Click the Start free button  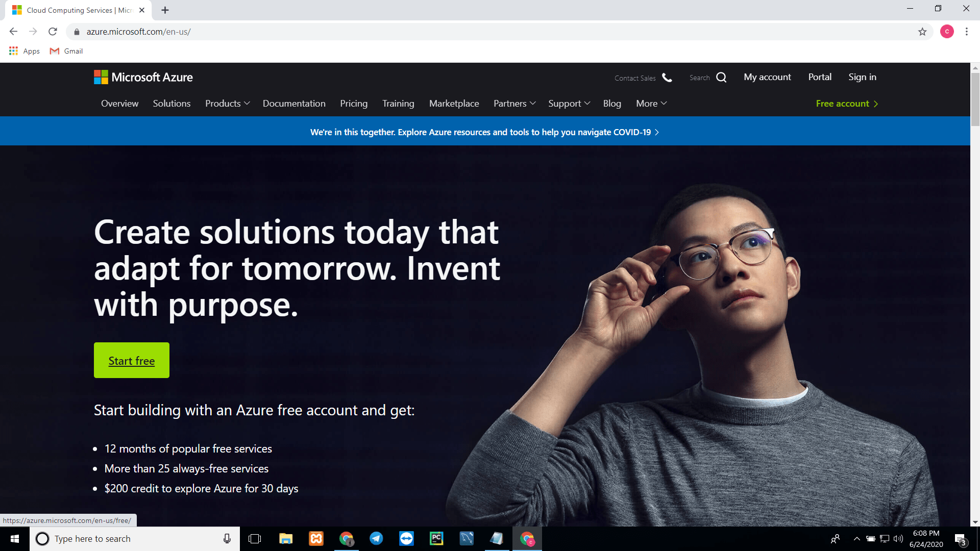pos(131,360)
